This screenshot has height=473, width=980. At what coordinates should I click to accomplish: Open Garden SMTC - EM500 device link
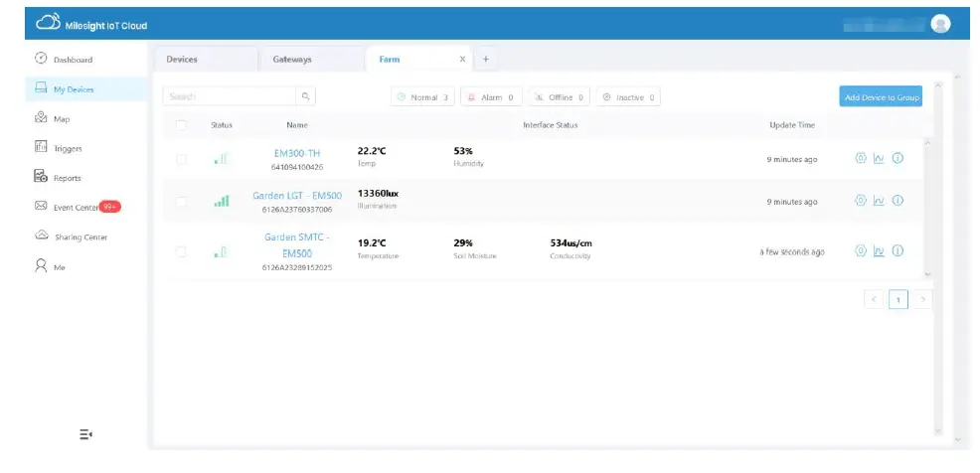(297, 245)
